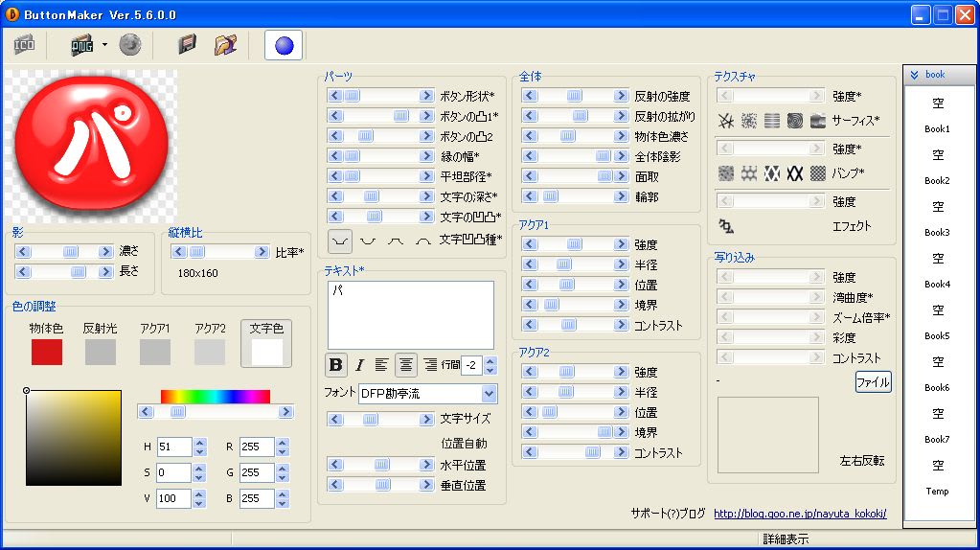Select the concentric circles surface texture
This screenshot has height=550, width=980.
click(x=795, y=121)
